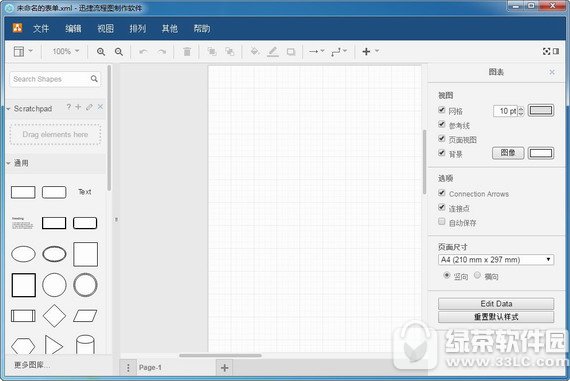
Task: Toggle the 背景 background checkbox
Action: (442, 153)
